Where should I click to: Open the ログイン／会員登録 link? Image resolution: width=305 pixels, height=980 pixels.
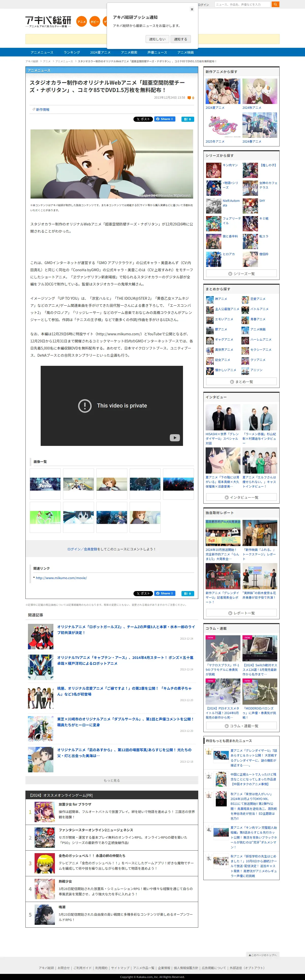click(x=82, y=549)
